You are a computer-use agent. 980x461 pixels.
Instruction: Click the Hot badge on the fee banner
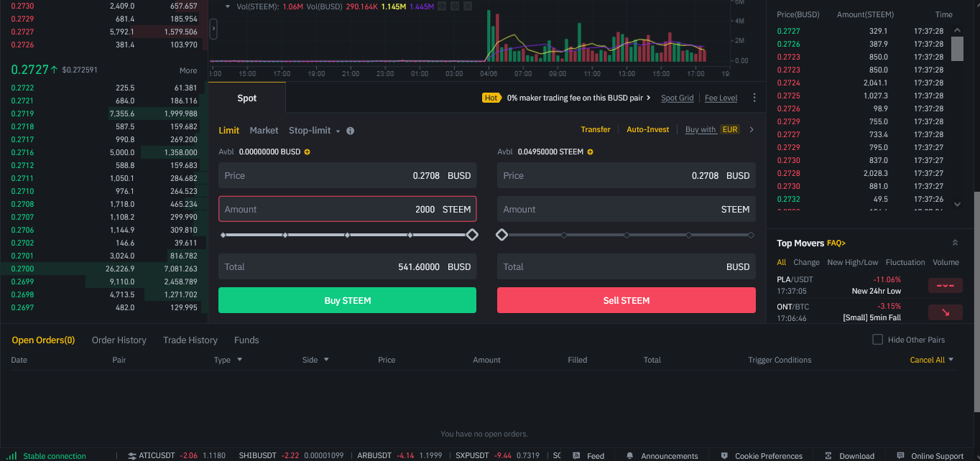point(491,98)
